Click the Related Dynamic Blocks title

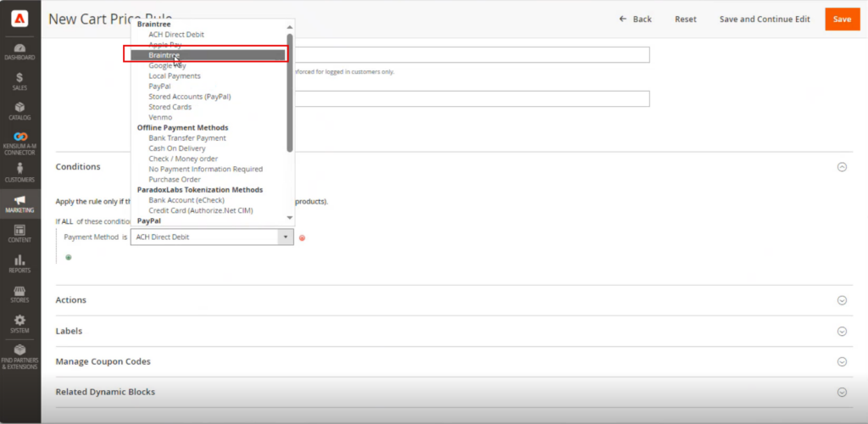(x=105, y=392)
